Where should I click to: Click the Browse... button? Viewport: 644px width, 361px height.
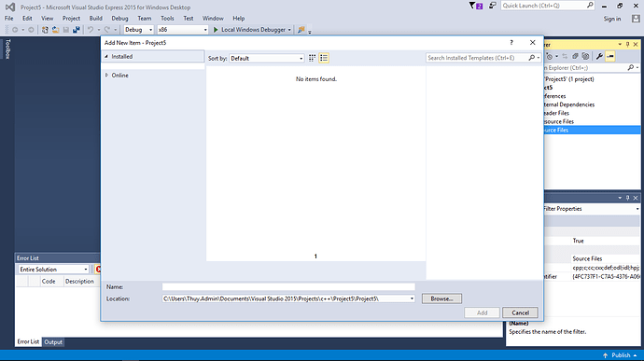441,299
